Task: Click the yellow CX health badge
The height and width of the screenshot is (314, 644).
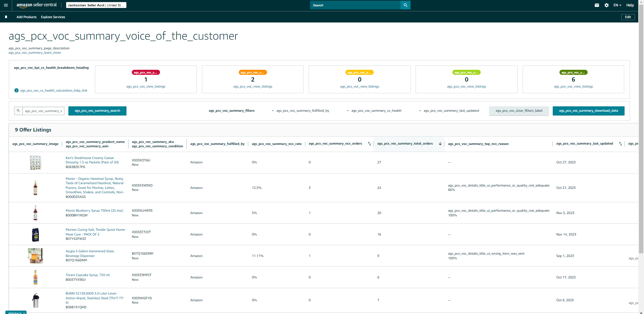Action: click(x=360, y=72)
